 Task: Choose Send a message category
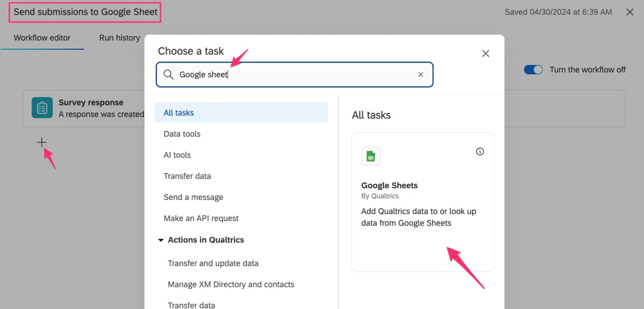pos(193,197)
